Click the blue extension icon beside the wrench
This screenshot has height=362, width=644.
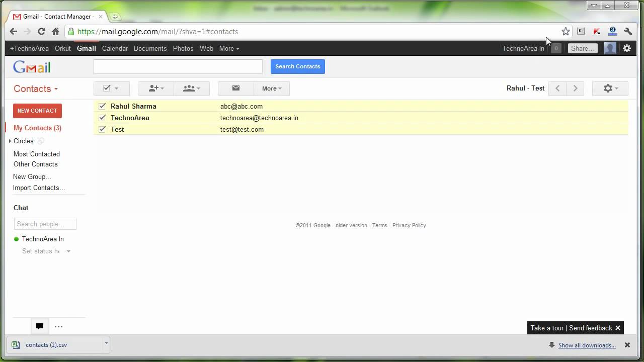click(x=612, y=31)
